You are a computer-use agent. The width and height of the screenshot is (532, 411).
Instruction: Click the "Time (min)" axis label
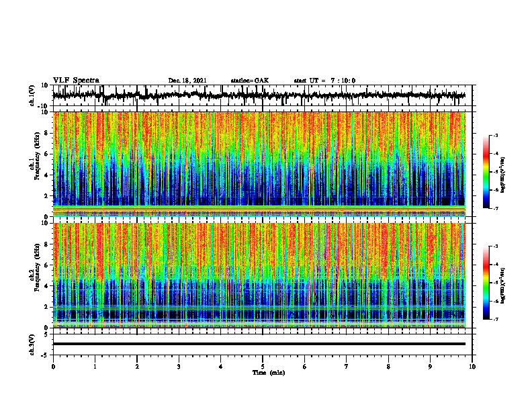click(269, 373)
